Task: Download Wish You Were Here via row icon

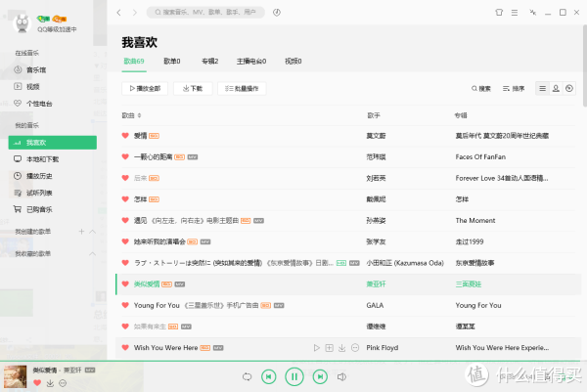Action: click(x=341, y=348)
